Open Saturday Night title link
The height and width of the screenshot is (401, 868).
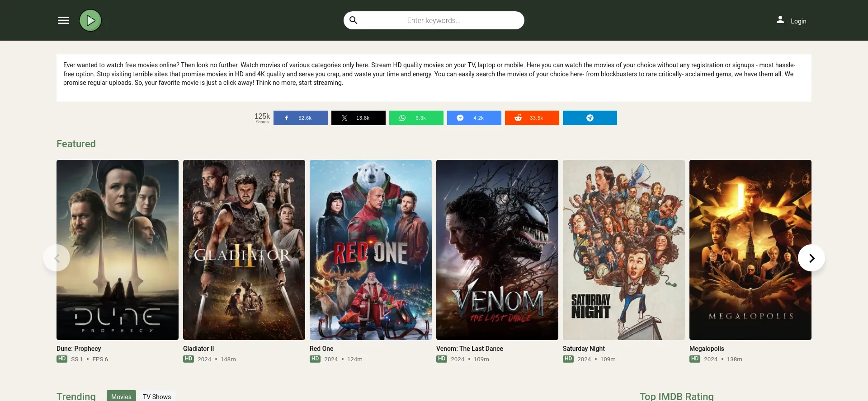coord(584,349)
